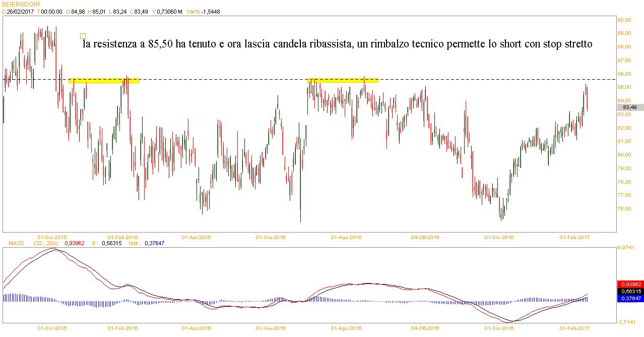Click the right yellow resistance zone near Ago-2016

point(343,80)
